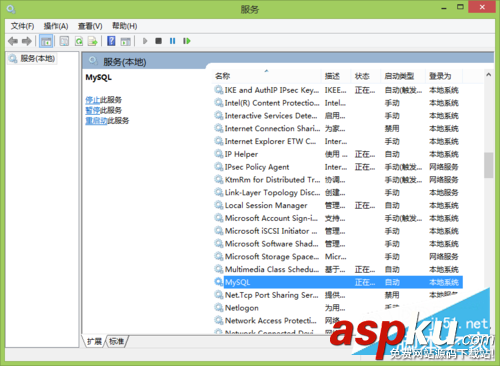Viewport: 500px width, 366px height.
Task: Select the Local Session Manager service
Action: tap(338, 205)
